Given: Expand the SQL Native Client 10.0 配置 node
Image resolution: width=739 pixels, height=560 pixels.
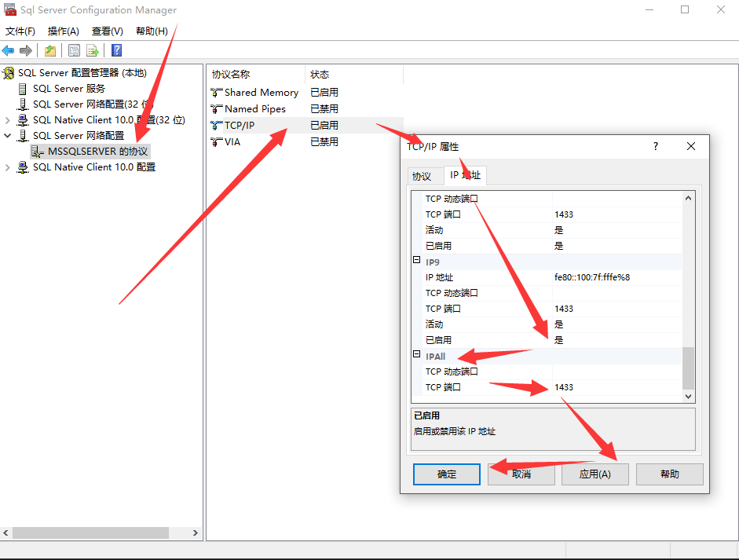Looking at the screenshot, I should [8, 167].
